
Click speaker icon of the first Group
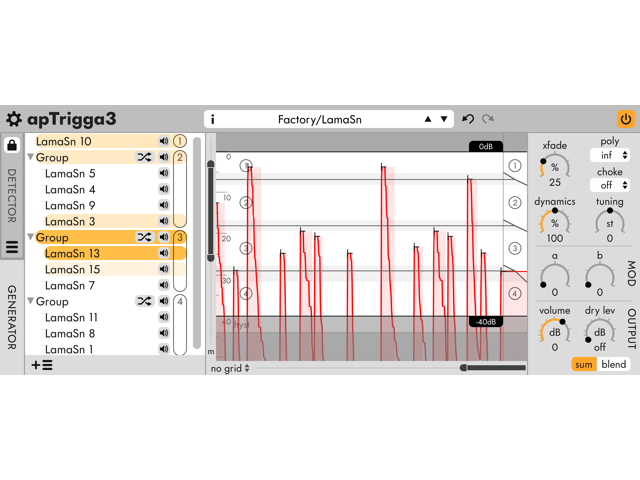pyautogui.click(x=164, y=157)
